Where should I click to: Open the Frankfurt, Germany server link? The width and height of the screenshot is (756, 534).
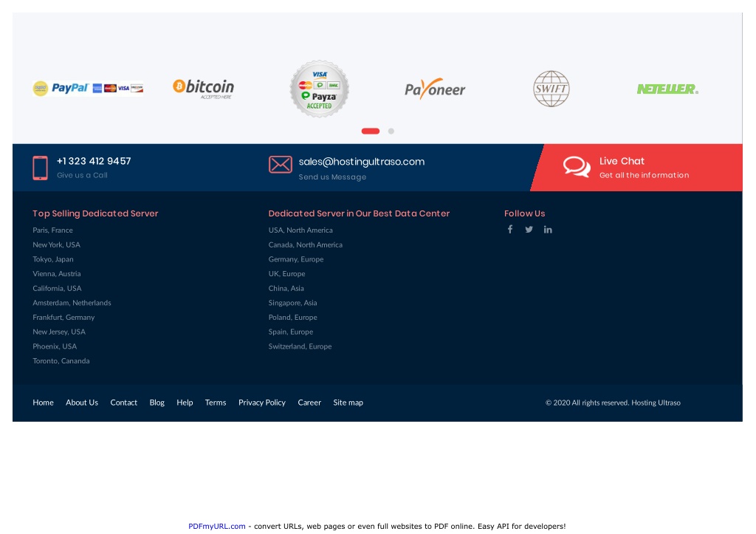point(63,317)
